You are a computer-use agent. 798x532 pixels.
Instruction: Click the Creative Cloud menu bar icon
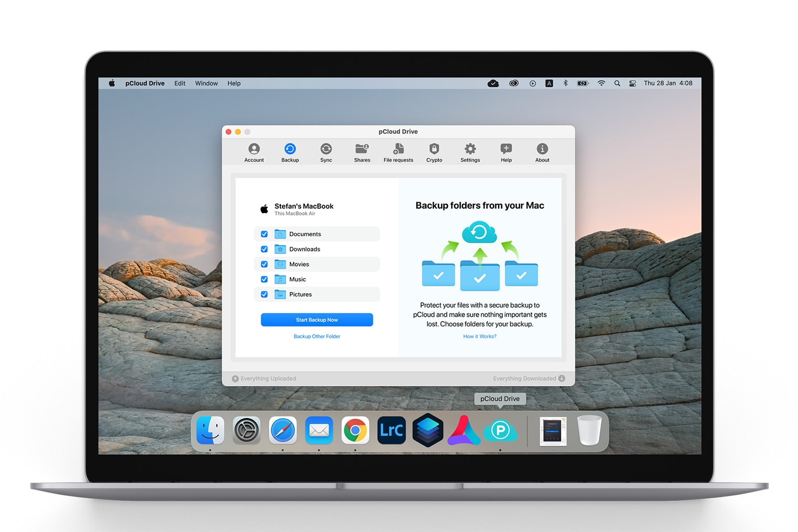coord(513,84)
